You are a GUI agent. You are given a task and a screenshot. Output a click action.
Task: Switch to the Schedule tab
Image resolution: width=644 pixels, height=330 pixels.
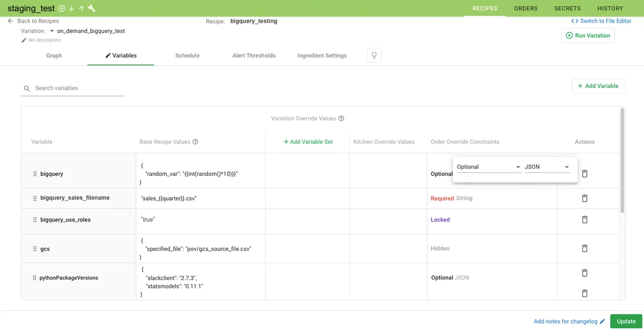click(187, 55)
